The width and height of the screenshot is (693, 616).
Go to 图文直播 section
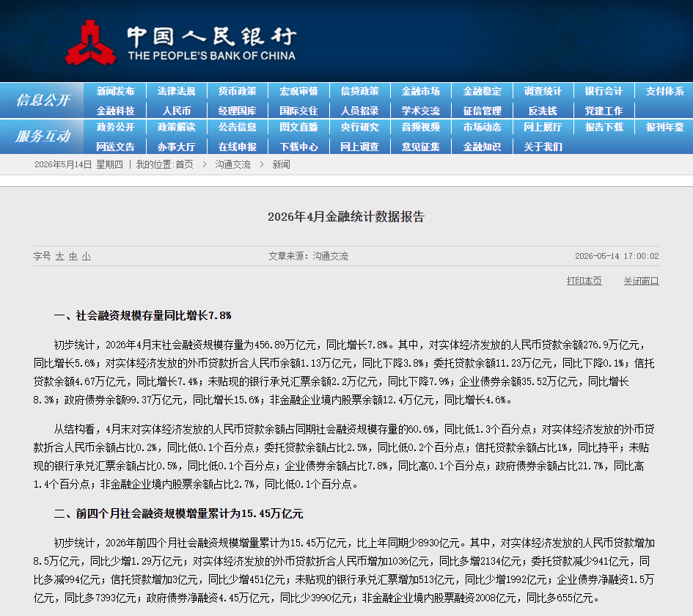(x=298, y=127)
